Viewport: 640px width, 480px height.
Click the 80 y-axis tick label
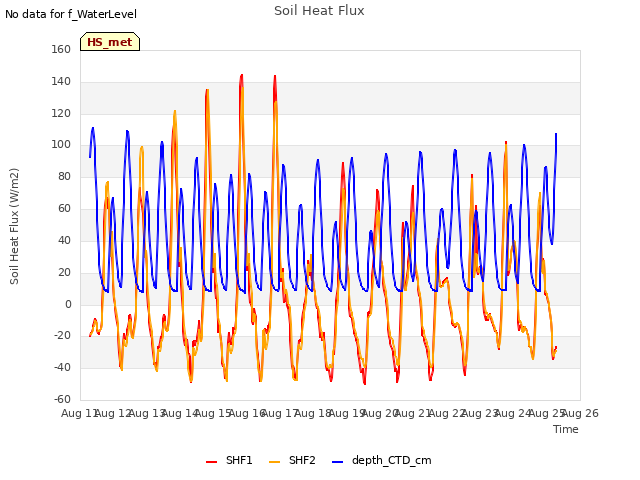point(64,176)
